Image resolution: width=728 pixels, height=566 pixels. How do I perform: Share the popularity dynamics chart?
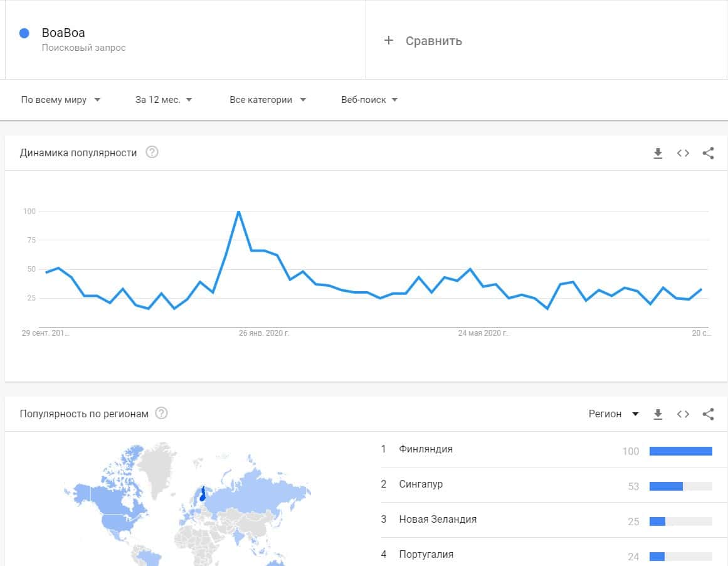[x=708, y=153]
